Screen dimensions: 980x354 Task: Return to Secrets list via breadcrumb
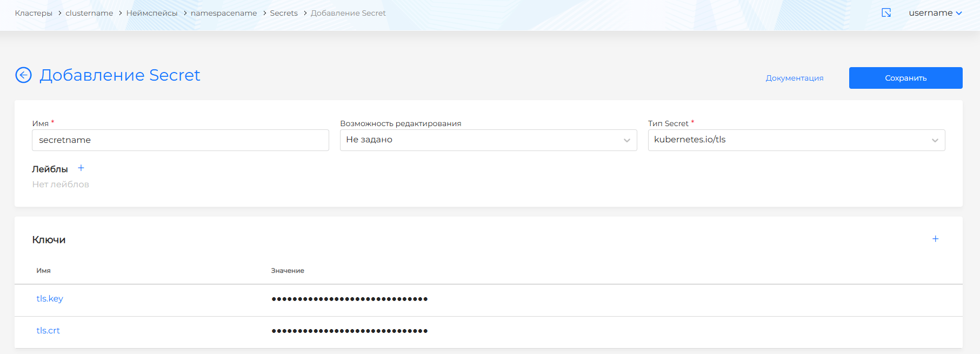284,13
